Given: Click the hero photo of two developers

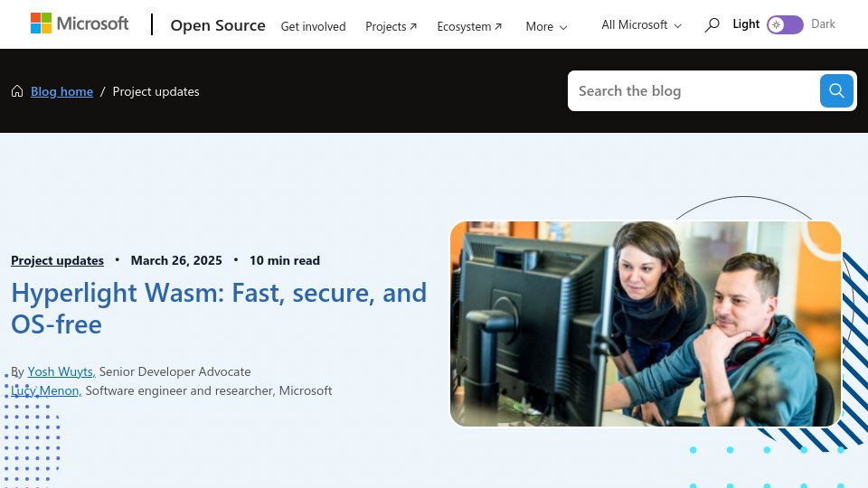Looking at the screenshot, I should (646, 324).
